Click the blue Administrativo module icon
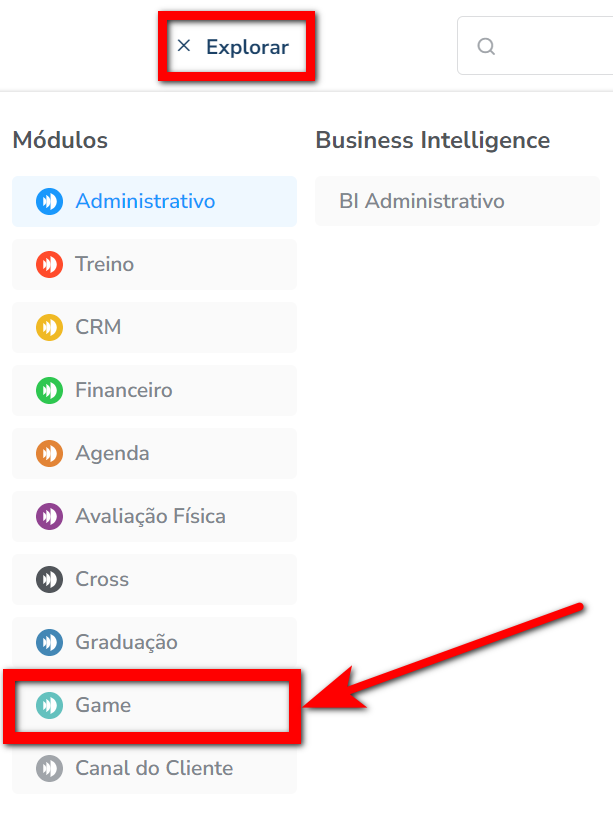The width and height of the screenshot is (613, 827). 49,202
